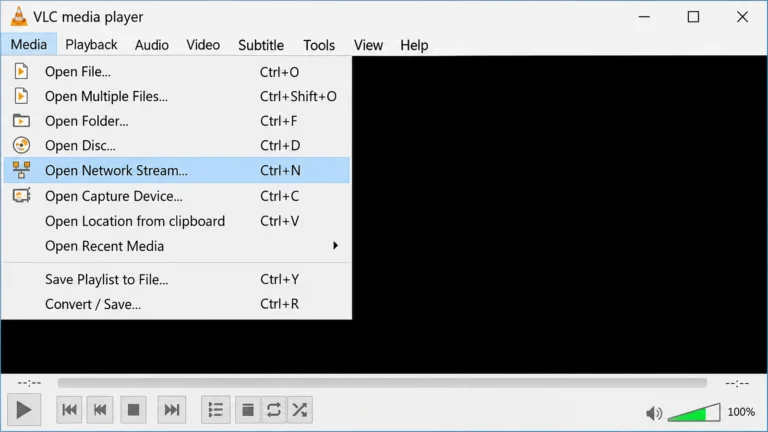768x432 pixels.
Task: Toggle random shuffle mode
Action: [x=300, y=410]
